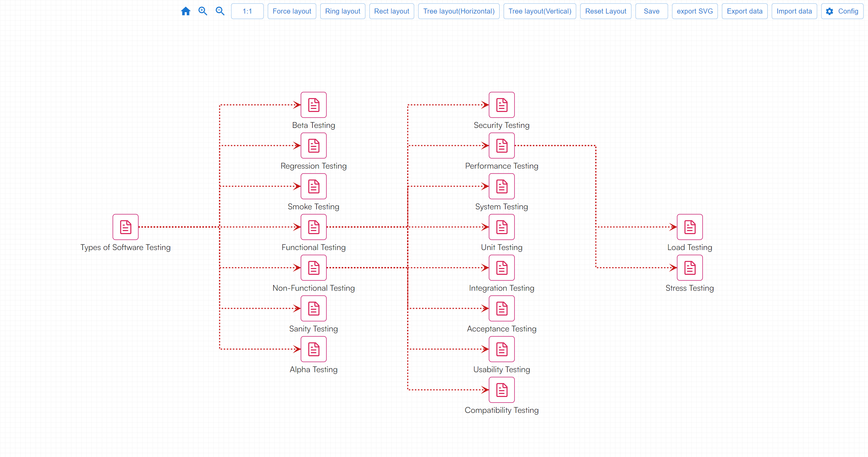Select the Types of Software Testing node icon
Image resolution: width=868 pixels, height=457 pixels.
pyautogui.click(x=125, y=227)
